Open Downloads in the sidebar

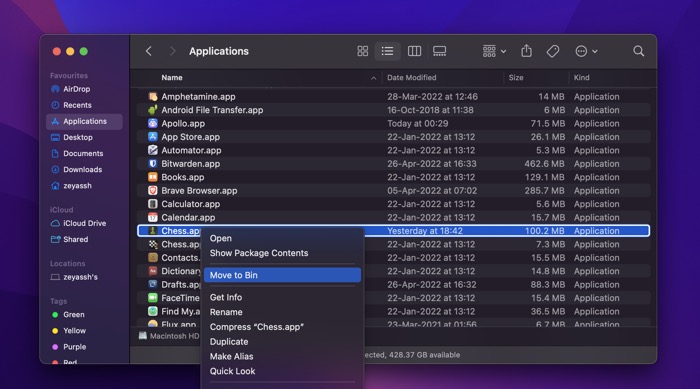click(82, 169)
